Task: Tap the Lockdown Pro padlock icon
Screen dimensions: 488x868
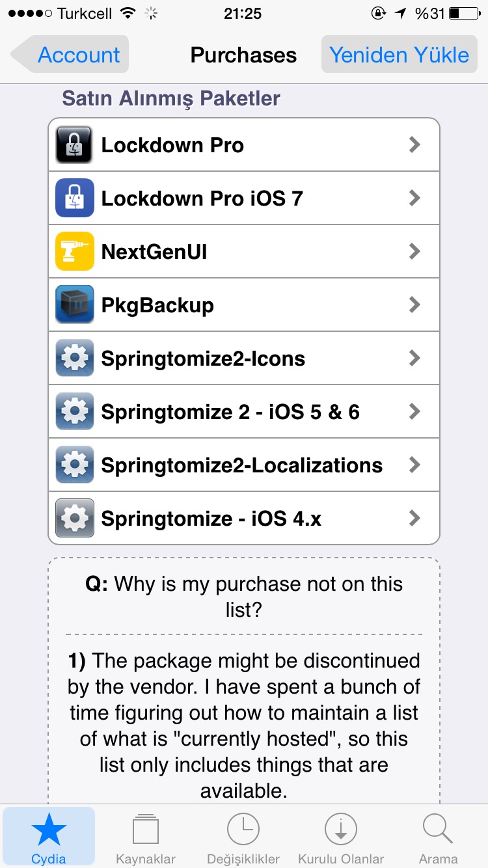Action: 75,144
